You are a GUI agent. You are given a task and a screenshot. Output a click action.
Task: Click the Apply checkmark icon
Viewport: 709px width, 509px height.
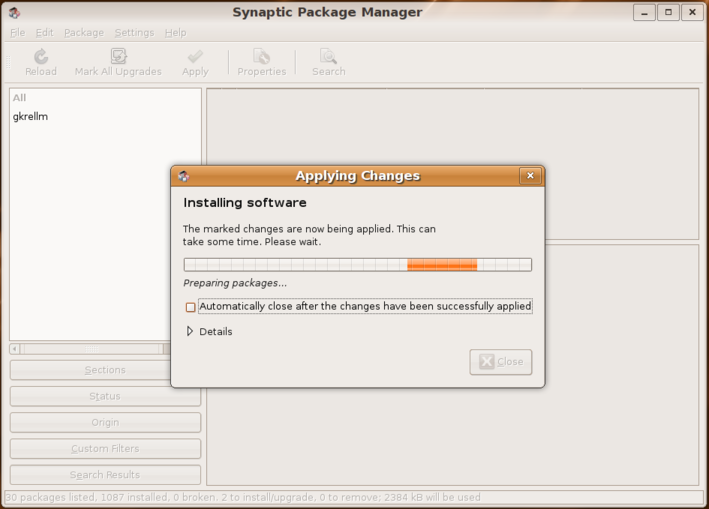(x=195, y=57)
